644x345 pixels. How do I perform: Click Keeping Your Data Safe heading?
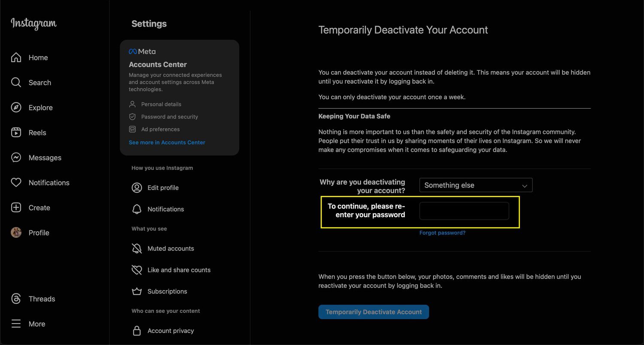354,116
